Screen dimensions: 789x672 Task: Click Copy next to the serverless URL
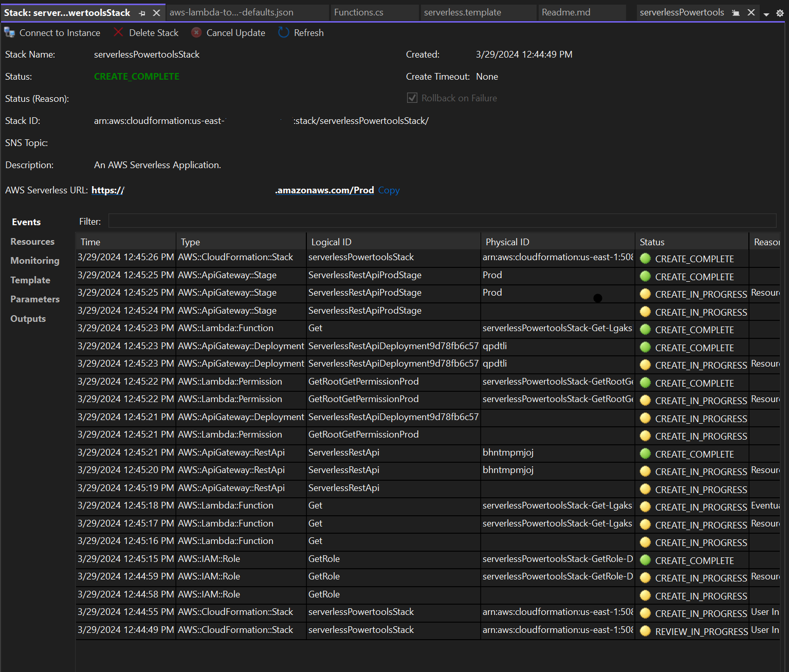[388, 190]
